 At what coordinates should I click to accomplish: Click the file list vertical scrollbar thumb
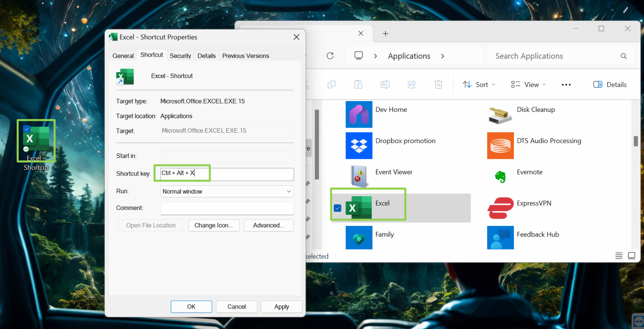[635, 141]
